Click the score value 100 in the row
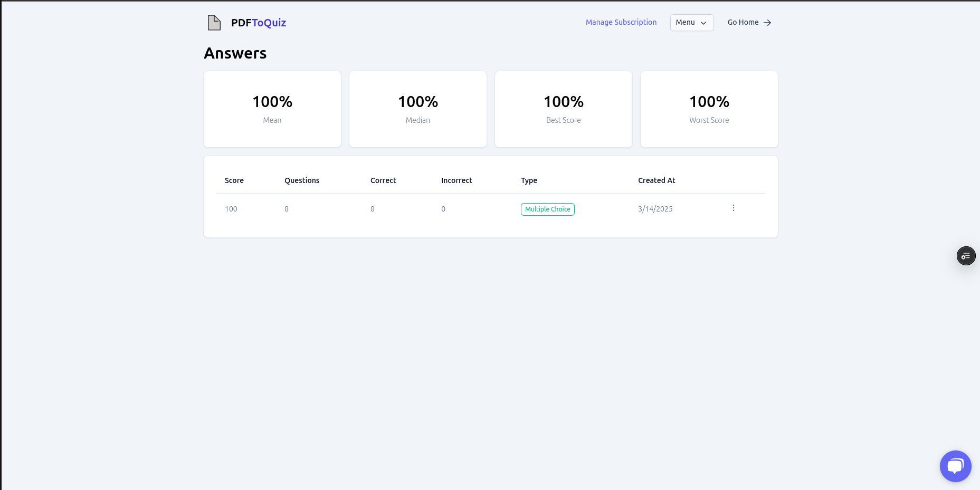Viewport: 980px width, 490px height. click(231, 209)
